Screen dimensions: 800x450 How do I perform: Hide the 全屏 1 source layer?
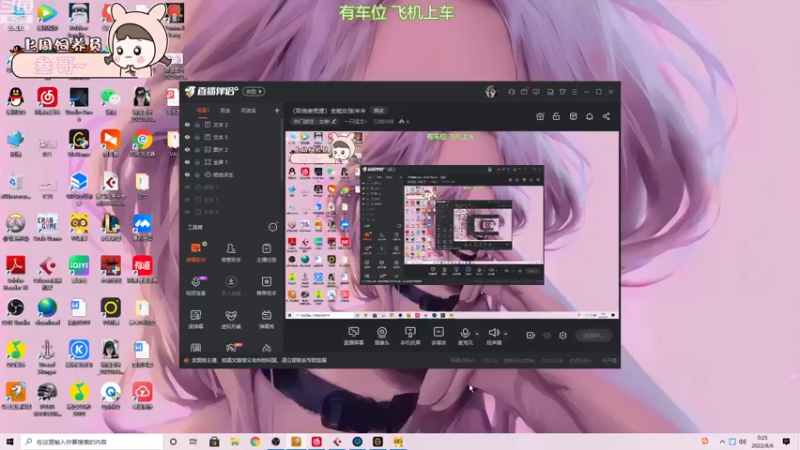coord(187,162)
